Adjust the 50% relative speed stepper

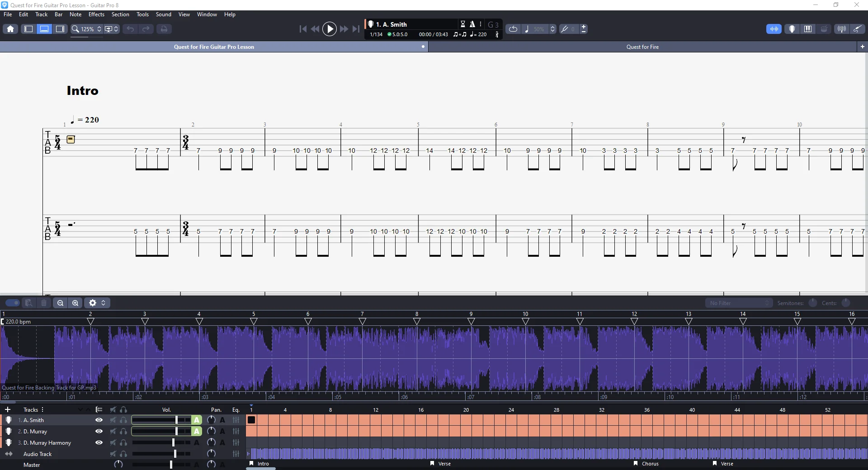552,29
